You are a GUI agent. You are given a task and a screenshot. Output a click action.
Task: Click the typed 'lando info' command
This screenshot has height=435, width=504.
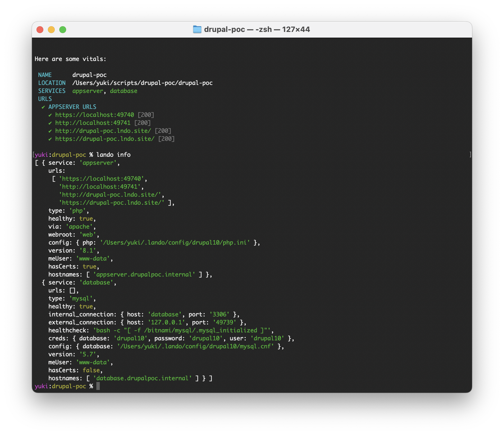click(113, 155)
